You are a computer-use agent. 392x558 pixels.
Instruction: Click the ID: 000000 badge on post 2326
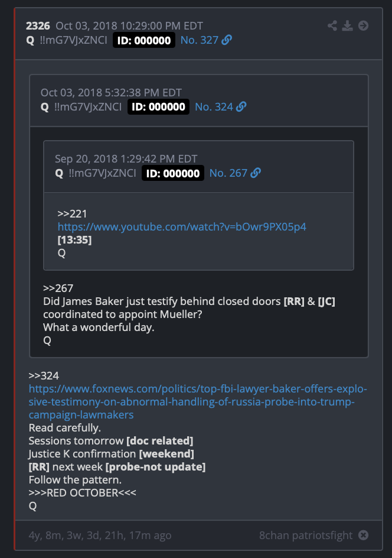[144, 40]
